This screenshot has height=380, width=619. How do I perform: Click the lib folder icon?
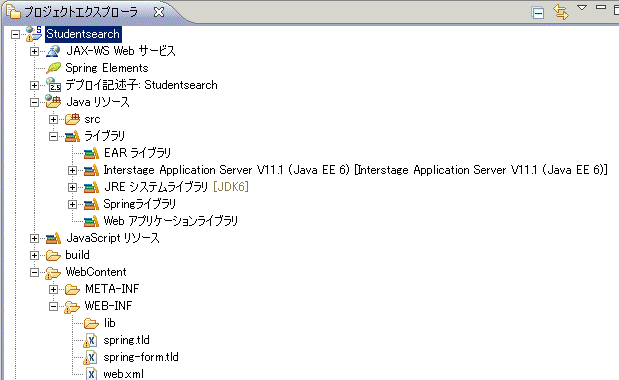(x=92, y=323)
